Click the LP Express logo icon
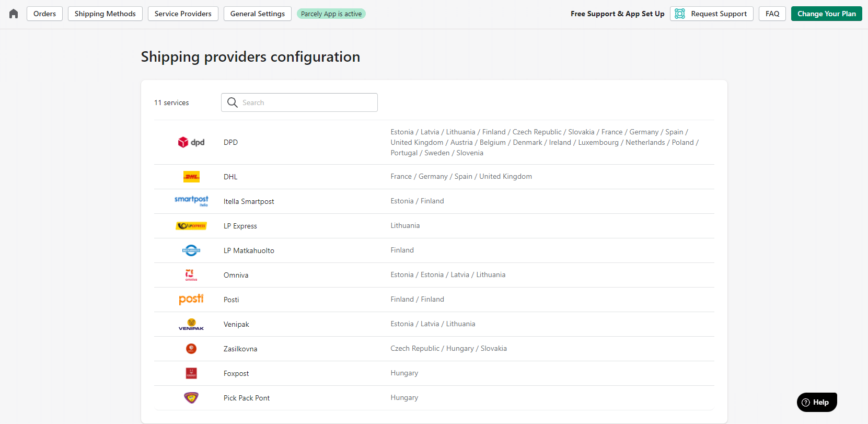 coord(191,226)
